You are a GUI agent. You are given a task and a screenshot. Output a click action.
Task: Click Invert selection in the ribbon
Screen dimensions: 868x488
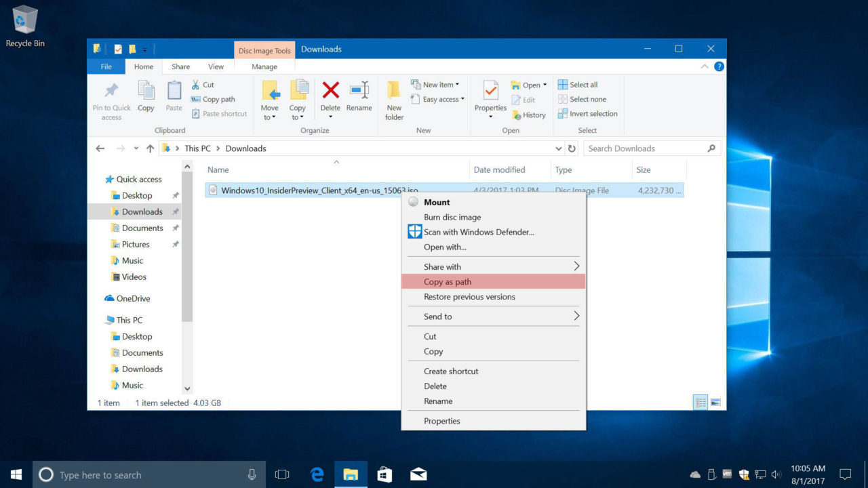pyautogui.click(x=587, y=114)
